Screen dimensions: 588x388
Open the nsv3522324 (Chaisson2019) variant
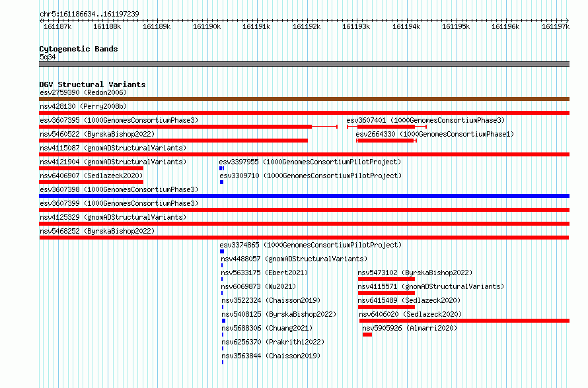point(271,300)
